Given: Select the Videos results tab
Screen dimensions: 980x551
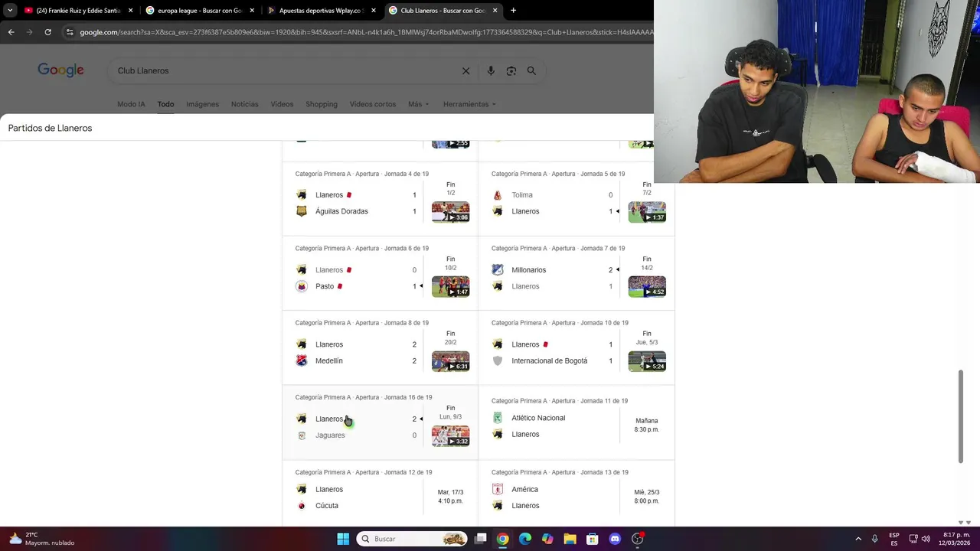Looking at the screenshot, I should click(x=282, y=104).
